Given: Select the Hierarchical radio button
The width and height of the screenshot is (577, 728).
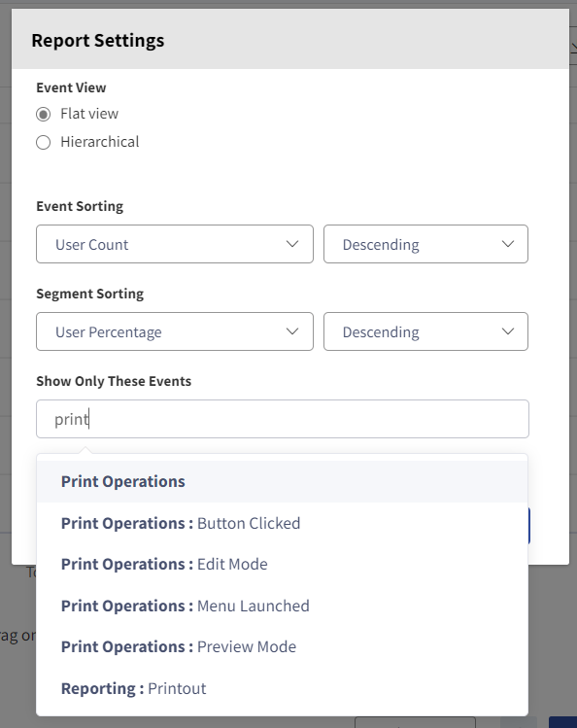Looking at the screenshot, I should (44, 142).
